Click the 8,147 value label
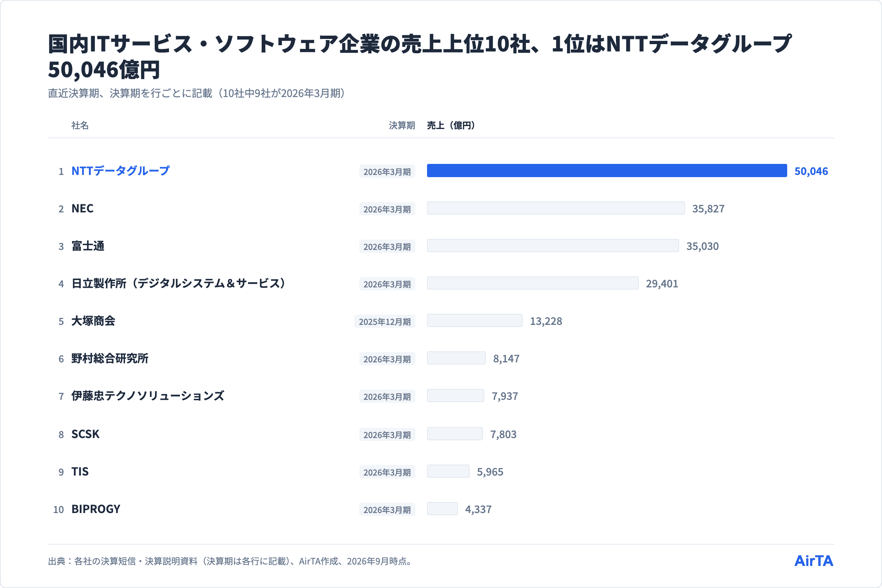Screen dimensions: 882x588 tap(506, 359)
